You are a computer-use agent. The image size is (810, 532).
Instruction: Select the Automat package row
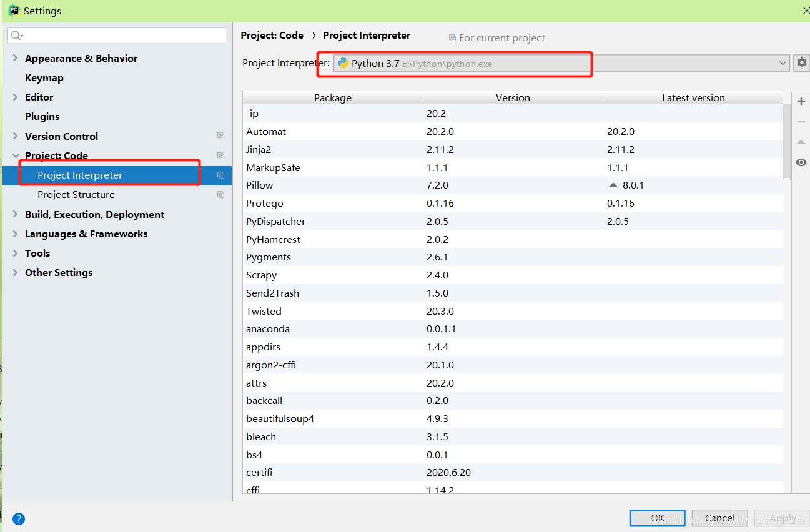513,132
